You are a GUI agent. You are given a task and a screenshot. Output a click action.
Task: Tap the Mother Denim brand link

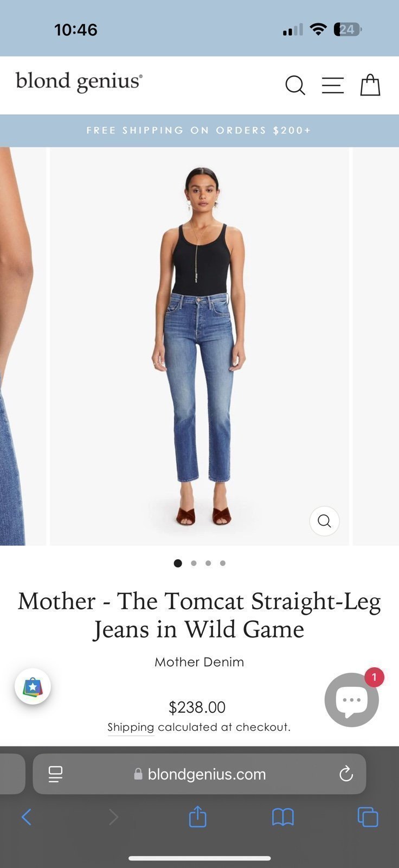coord(200,662)
